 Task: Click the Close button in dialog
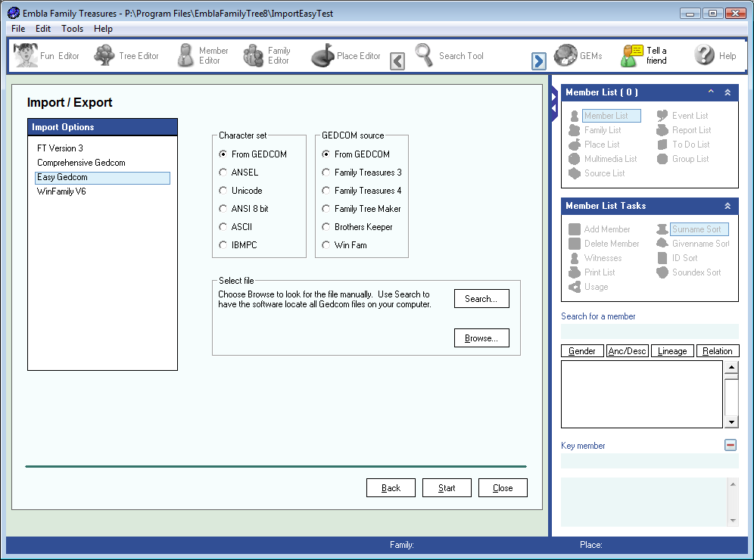click(503, 488)
